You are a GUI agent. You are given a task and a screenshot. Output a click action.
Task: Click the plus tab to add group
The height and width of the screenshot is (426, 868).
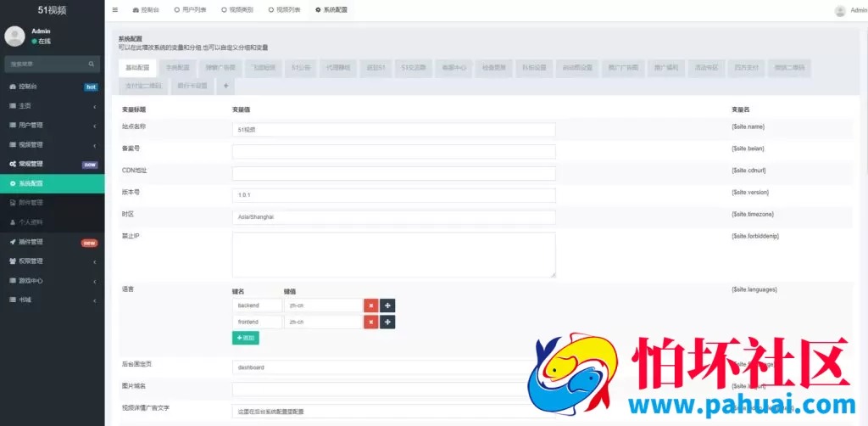(x=225, y=86)
